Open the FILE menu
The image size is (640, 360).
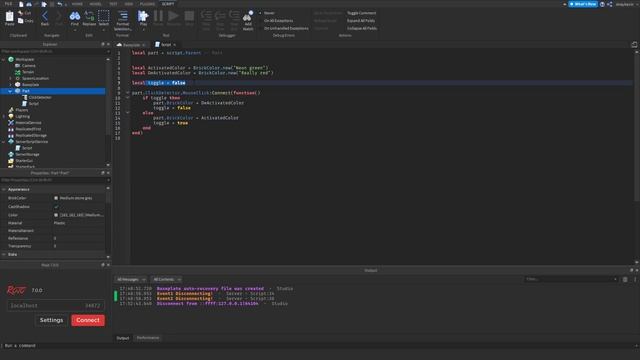click(8, 4)
